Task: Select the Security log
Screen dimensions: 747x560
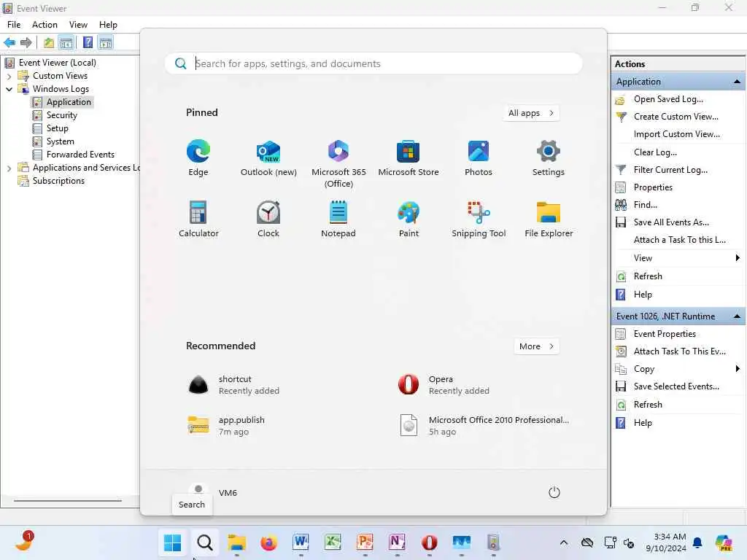Action: pos(61,115)
